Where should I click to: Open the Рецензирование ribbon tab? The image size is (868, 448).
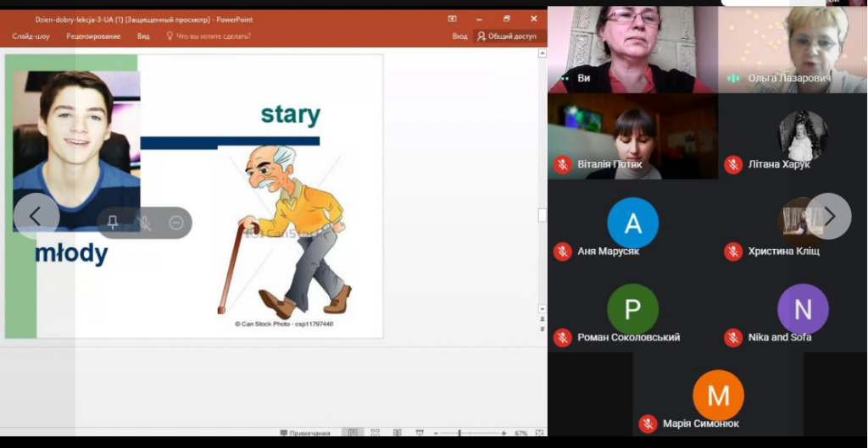93,36
